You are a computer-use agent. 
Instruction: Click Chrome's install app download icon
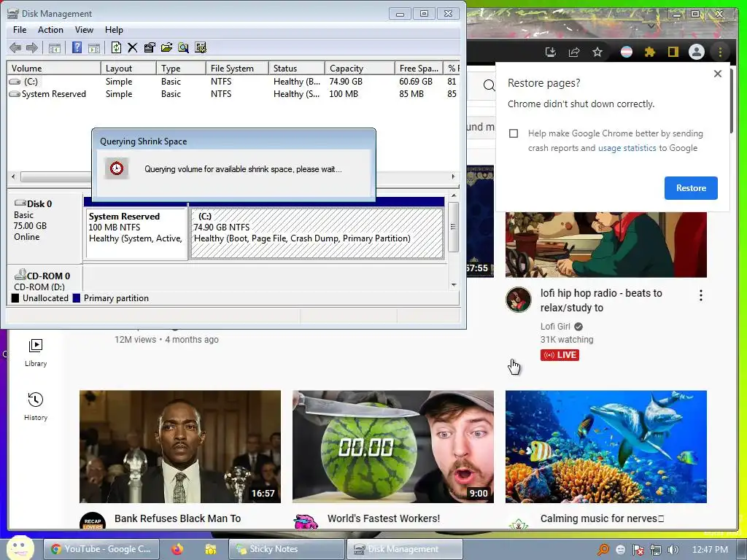click(551, 52)
